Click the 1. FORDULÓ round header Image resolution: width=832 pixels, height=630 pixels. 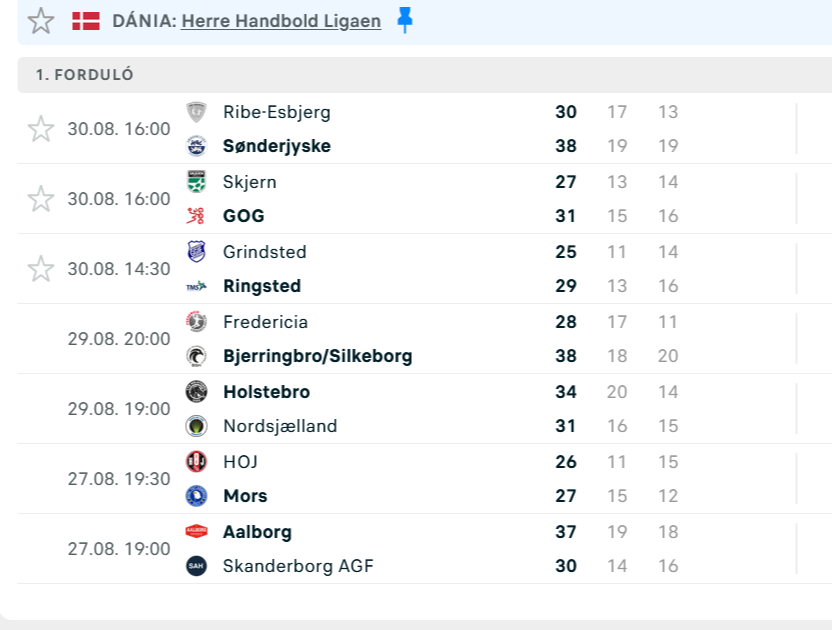(x=85, y=75)
